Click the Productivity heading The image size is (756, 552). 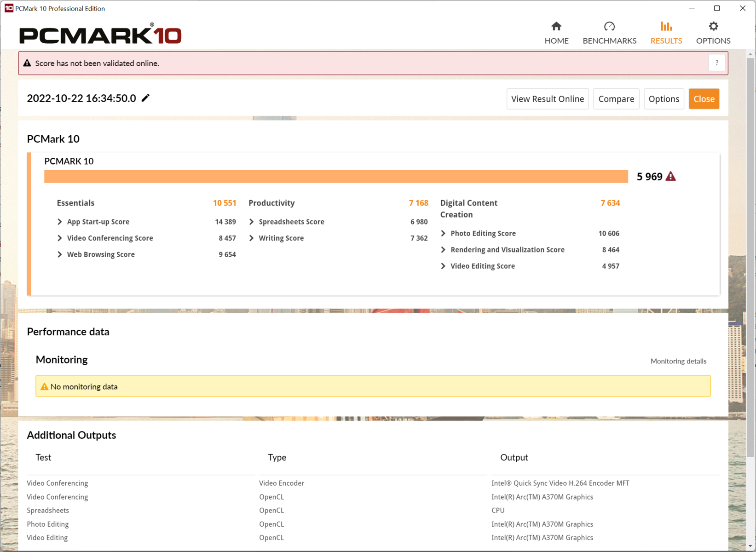(x=271, y=203)
